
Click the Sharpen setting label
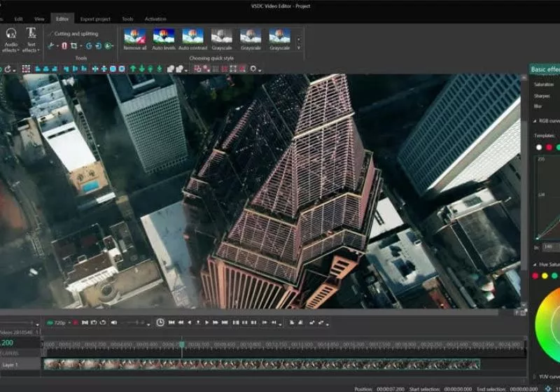pyautogui.click(x=542, y=96)
